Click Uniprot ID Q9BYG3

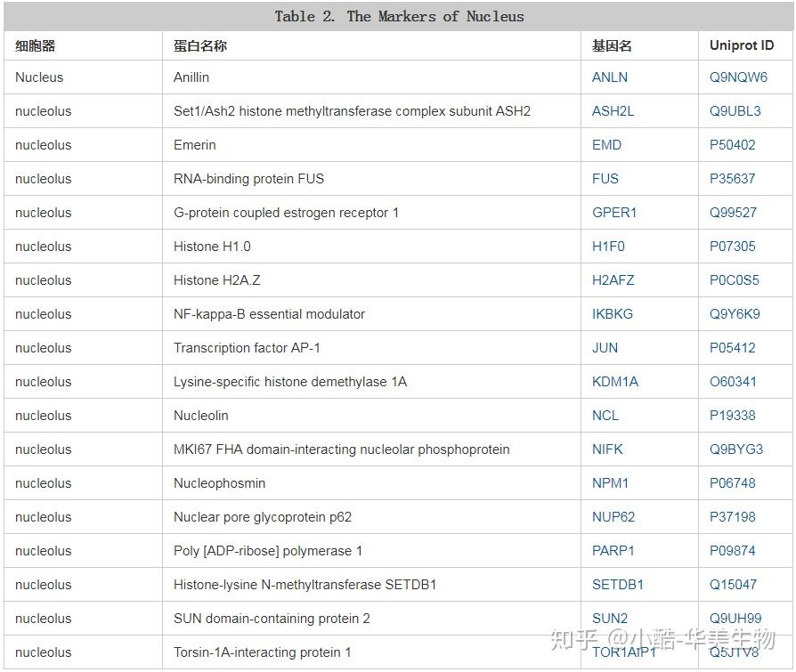(736, 449)
